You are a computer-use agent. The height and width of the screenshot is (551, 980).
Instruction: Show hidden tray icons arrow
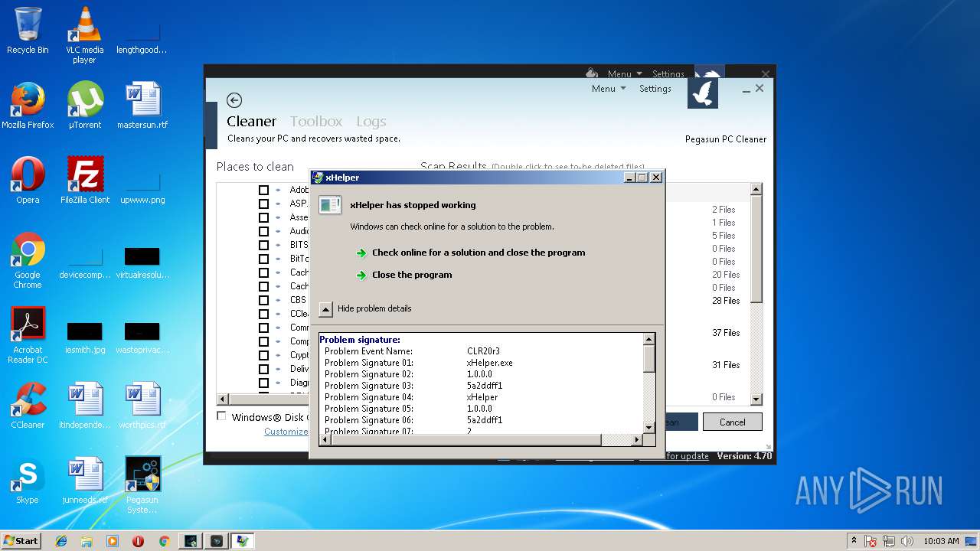tap(854, 541)
